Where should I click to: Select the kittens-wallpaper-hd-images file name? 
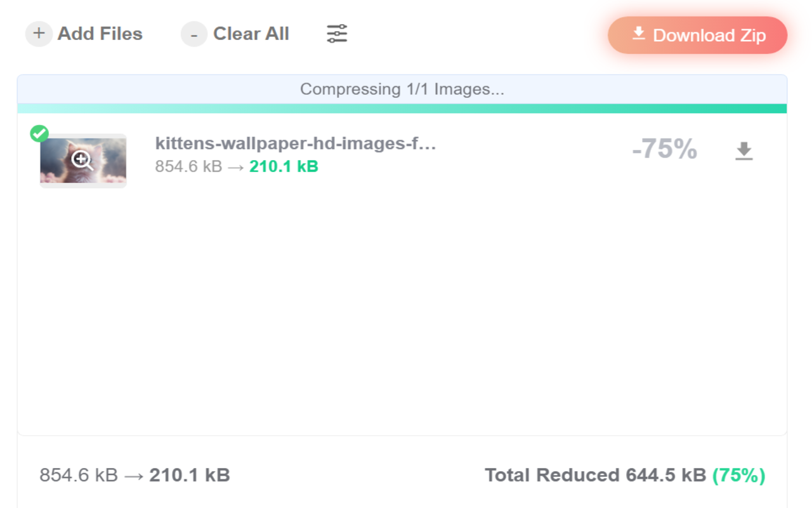pyautogui.click(x=296, y=144)
